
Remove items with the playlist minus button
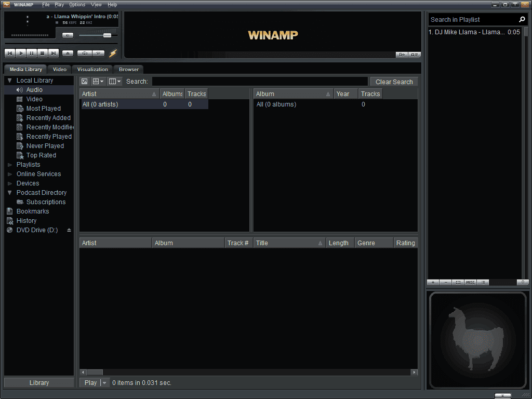(445, 282)
